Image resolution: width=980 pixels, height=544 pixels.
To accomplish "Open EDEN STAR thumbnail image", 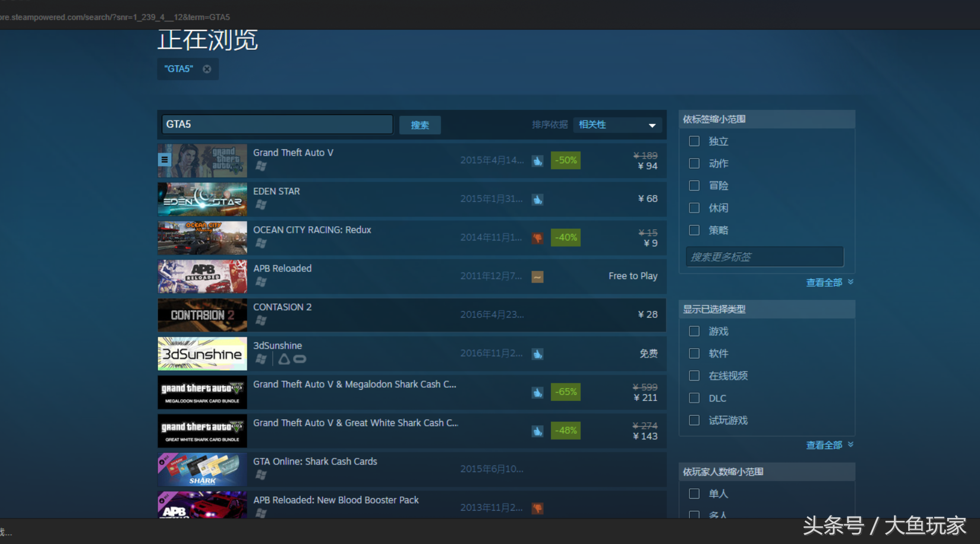I will pyautogui.click(x=202, y=199).
